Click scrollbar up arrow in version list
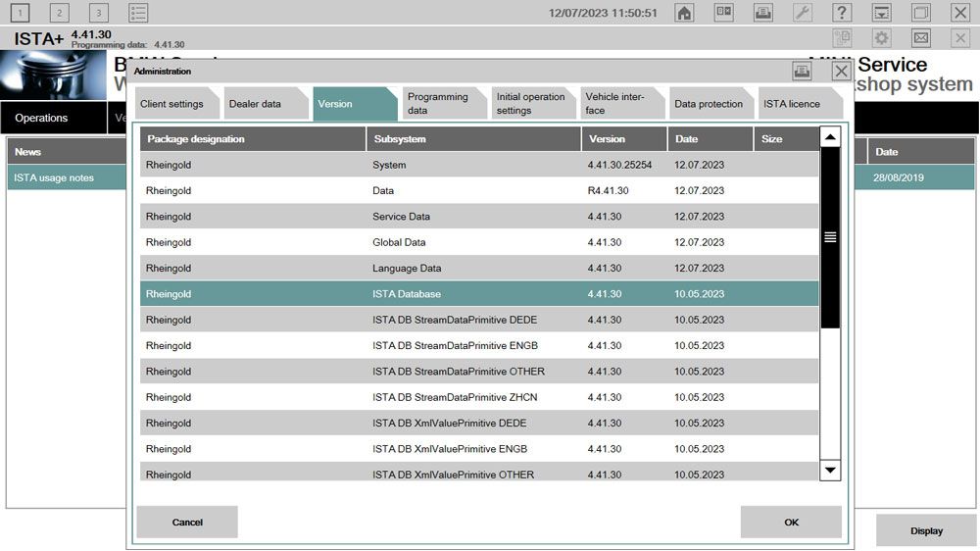This screenshot has width=980, height=551. (830, 137)
